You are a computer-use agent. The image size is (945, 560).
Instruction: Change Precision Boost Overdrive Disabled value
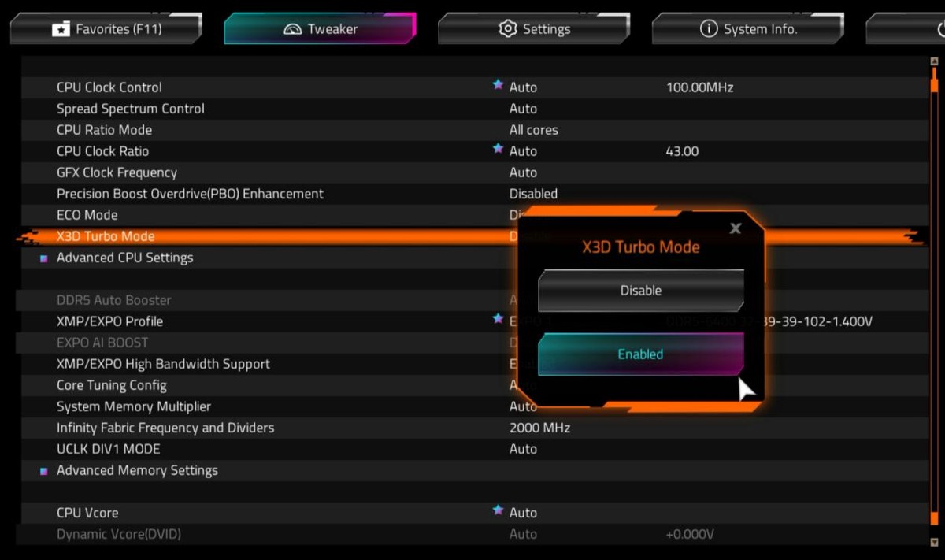[x=533, y=194]
